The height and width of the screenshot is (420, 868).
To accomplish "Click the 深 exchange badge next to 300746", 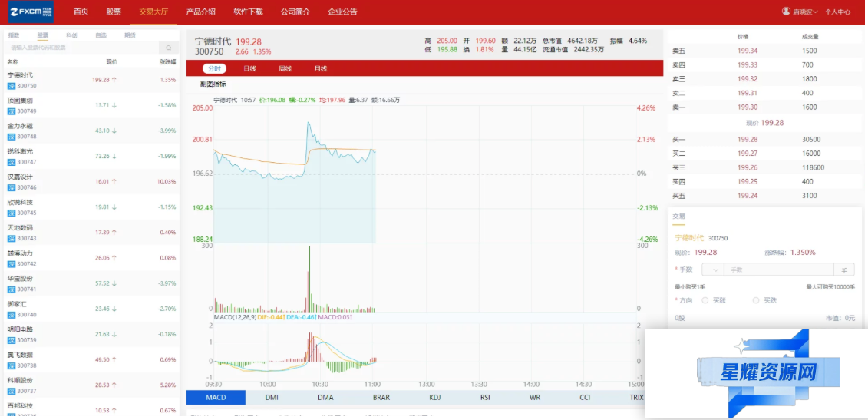I will [x=11, y=188].
